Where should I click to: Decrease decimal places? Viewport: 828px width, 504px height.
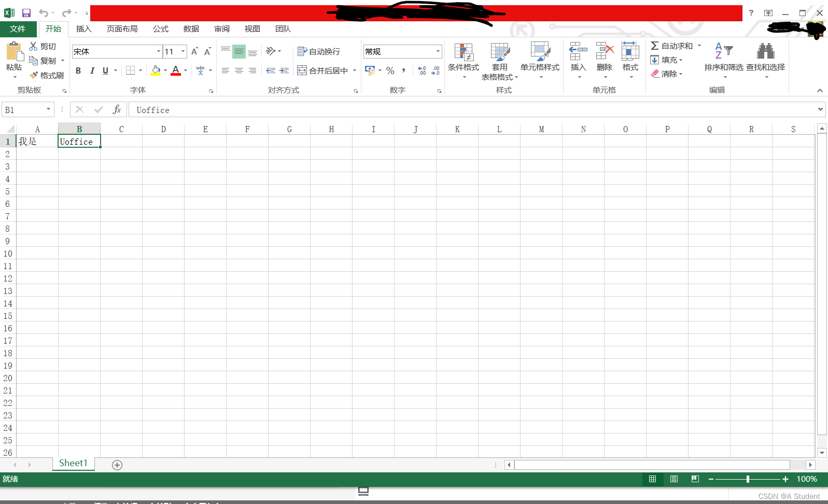(436, 71)
